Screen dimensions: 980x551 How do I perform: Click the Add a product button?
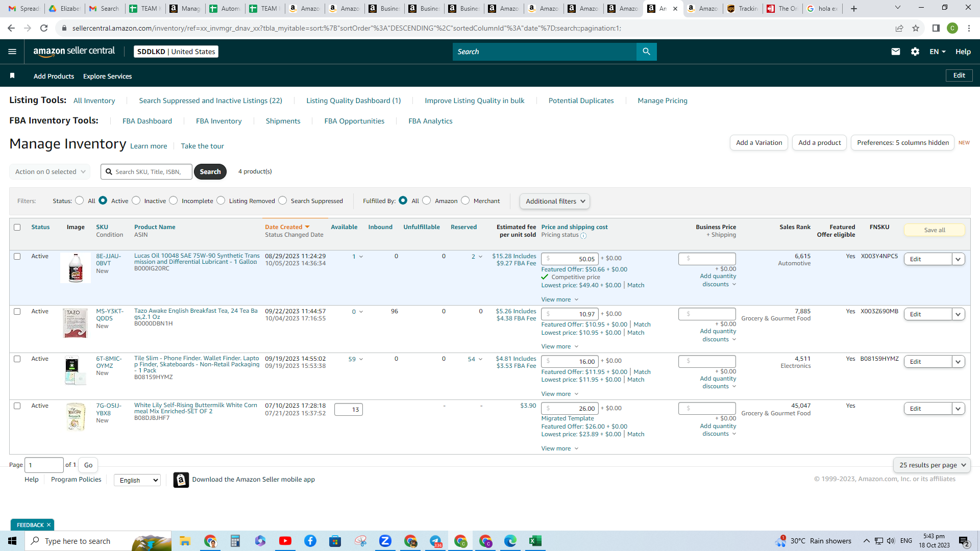[820, 143]
